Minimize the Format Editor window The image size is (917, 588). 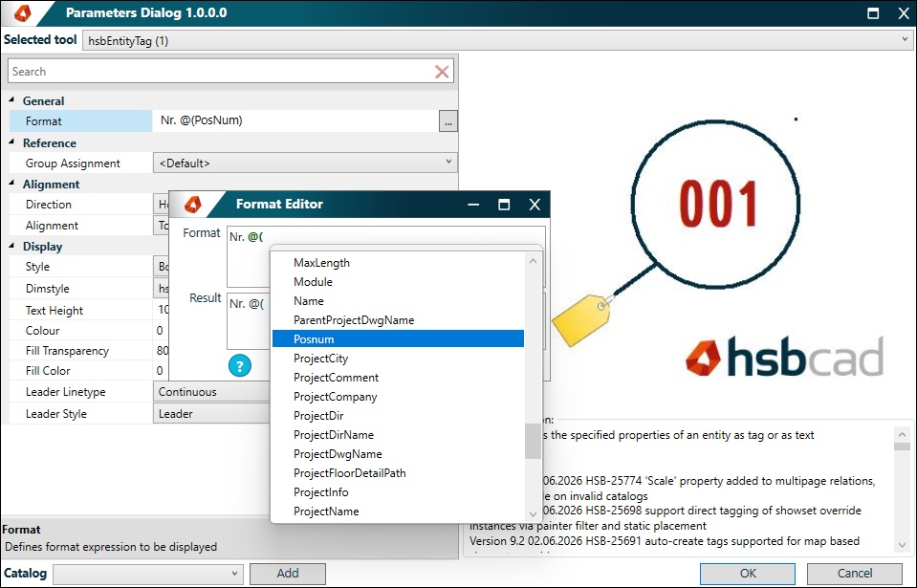473,205
